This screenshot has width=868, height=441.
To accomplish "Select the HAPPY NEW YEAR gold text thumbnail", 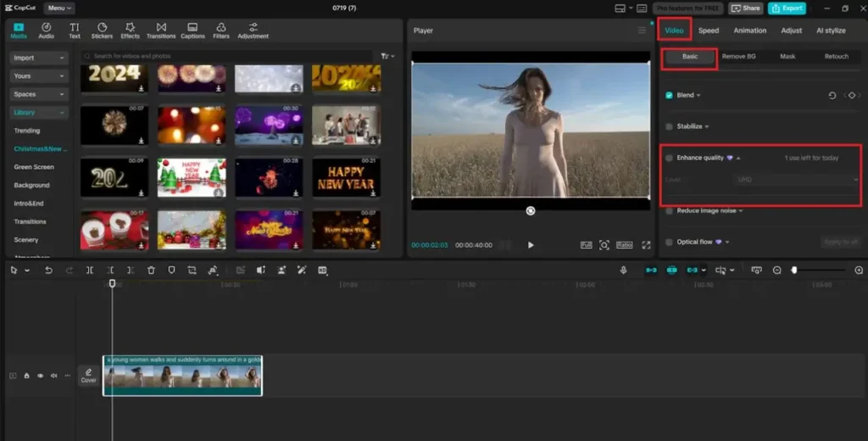I will point(346,177).
